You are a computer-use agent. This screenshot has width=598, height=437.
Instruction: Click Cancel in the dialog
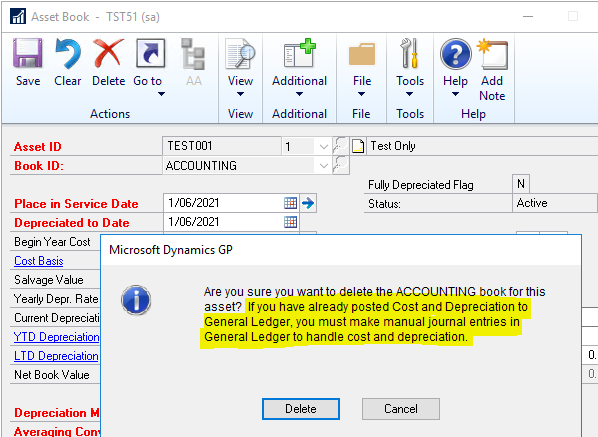point(401,409)
